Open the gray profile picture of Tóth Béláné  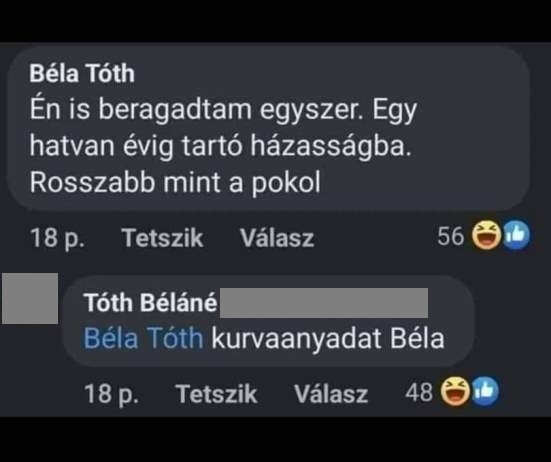30,298
